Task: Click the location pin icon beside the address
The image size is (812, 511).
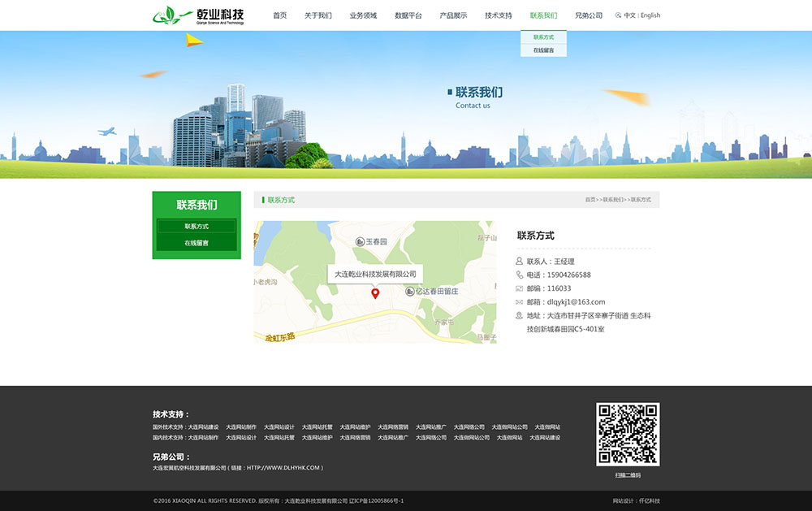Action: [x=518, y=314]
